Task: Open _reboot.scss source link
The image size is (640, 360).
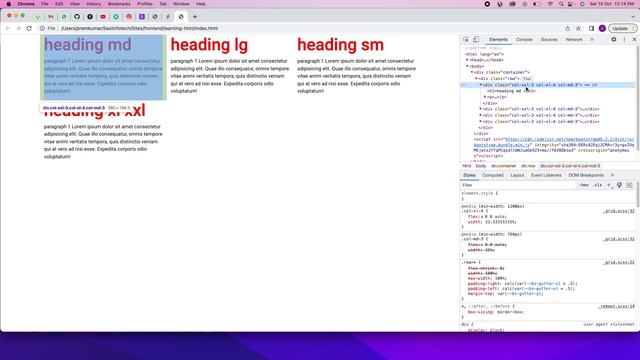Action: point(617,306)
